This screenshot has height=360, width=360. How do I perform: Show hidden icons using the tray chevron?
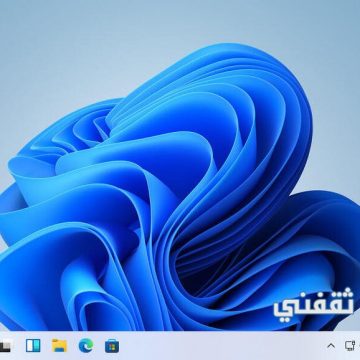coord(331,346)
